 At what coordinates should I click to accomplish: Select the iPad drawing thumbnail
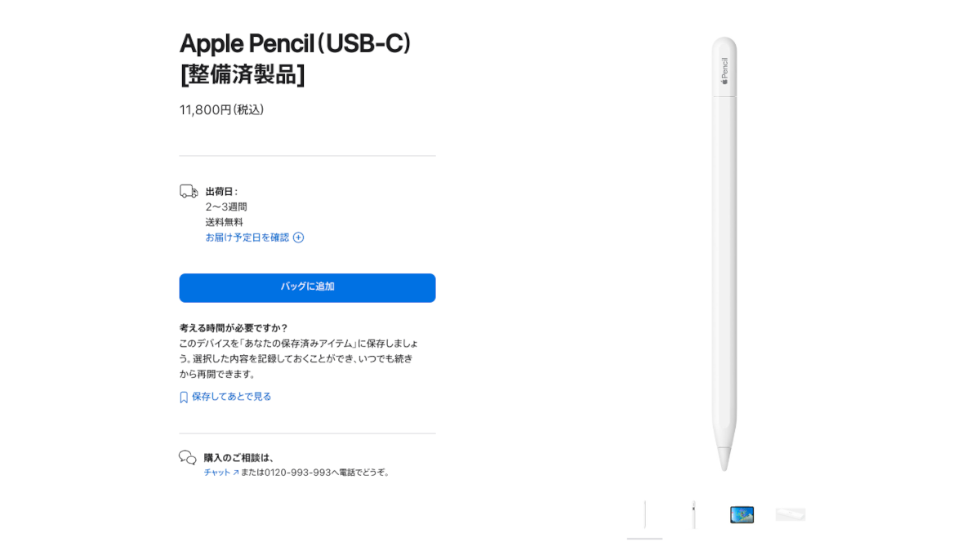[x=742, y=513]
